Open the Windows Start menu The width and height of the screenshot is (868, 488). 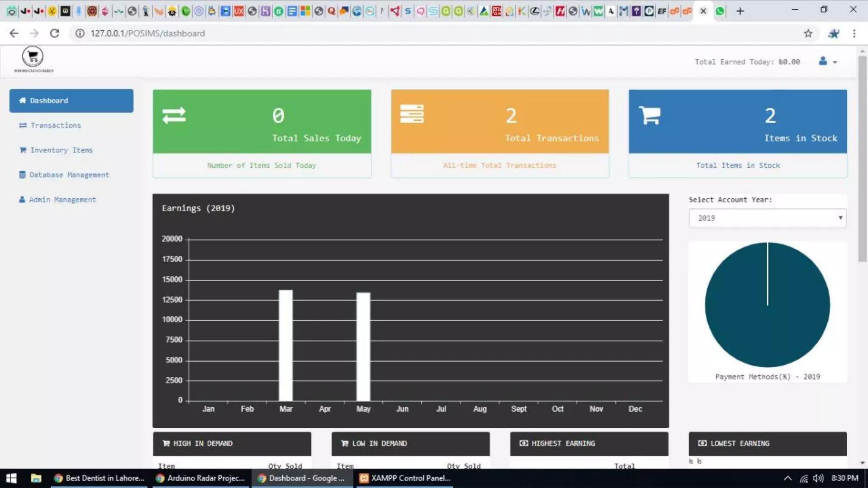pos(11,478)
